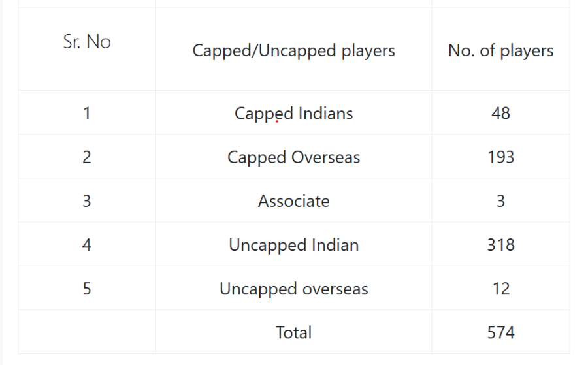This screenshot has width=588, height=365.
Task: Select the 'Capped/Uncapped players' column header
Action: (x=293, y=49)
